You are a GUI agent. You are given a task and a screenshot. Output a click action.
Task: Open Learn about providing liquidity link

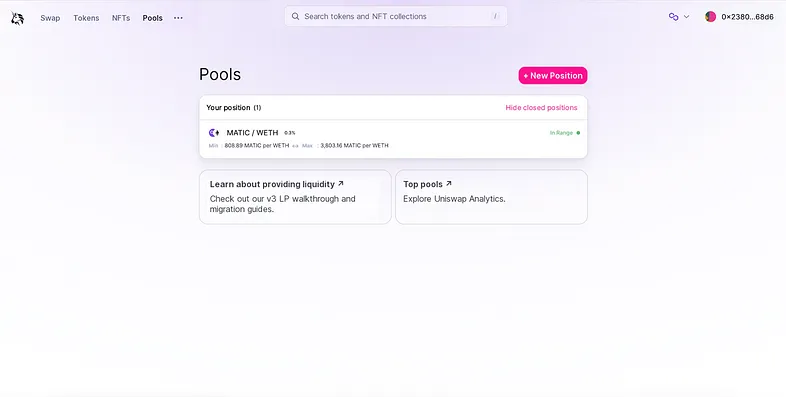(295, 196)
